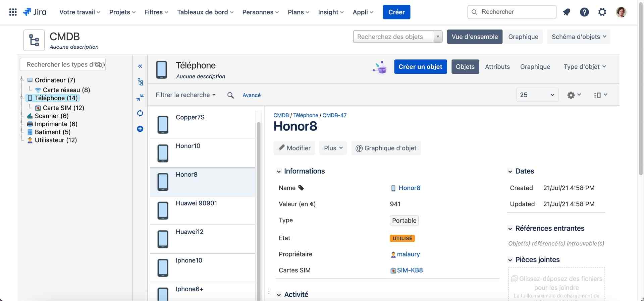Click Créer un objet button
644x301 pixels.
[x=420, y=67]
